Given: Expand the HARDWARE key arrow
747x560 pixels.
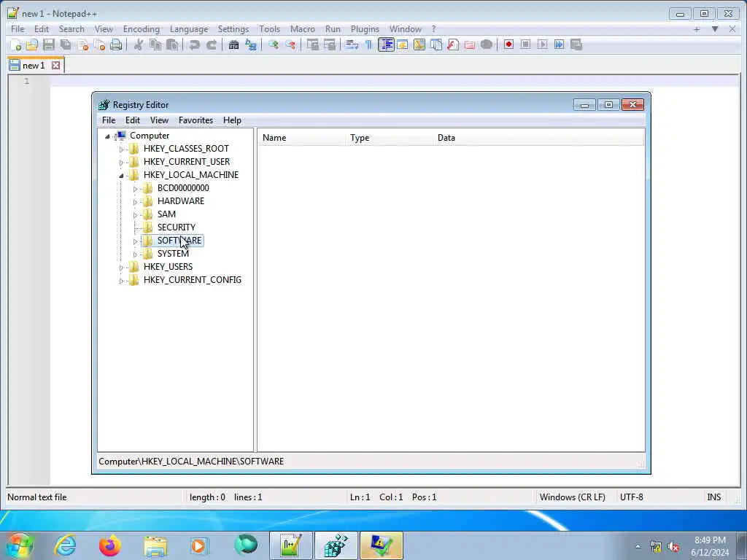Looking at the screenshot, I should tap(135, 202).
